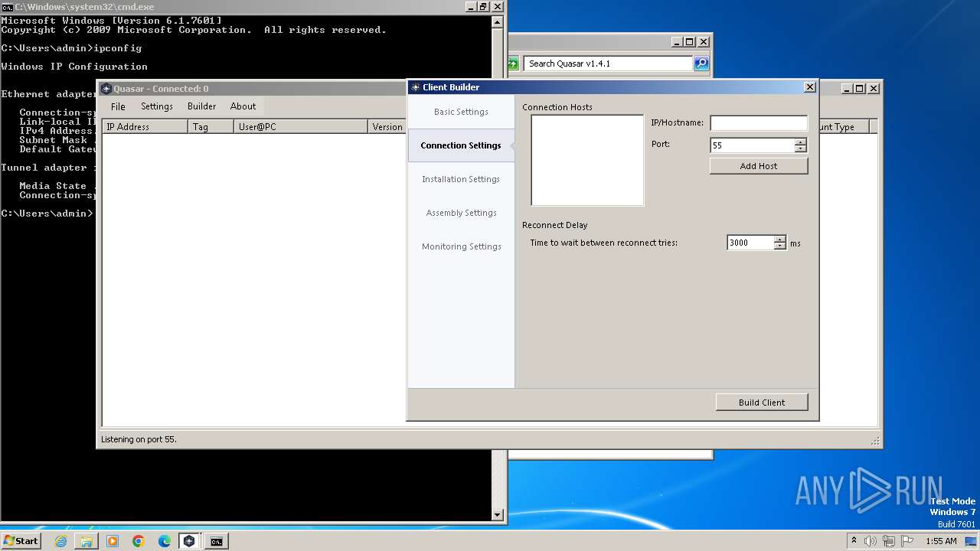Click into the Port number field
The image size is (980, 551).
point(752,145)
